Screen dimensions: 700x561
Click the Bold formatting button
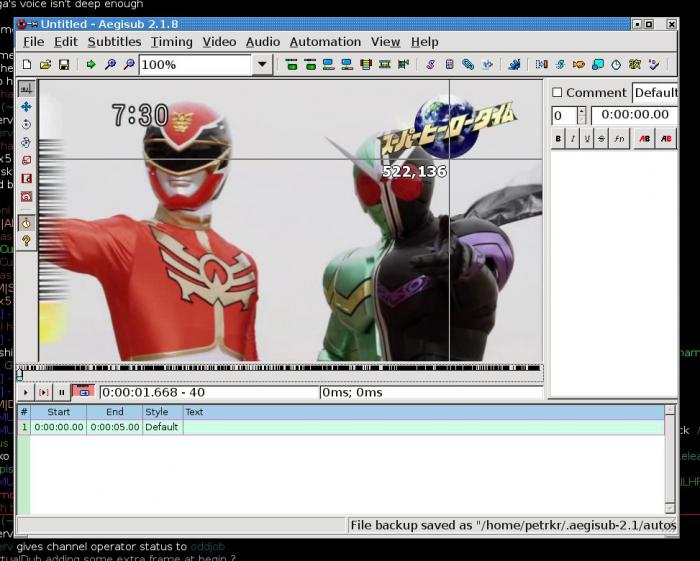(x=558, y=139)
